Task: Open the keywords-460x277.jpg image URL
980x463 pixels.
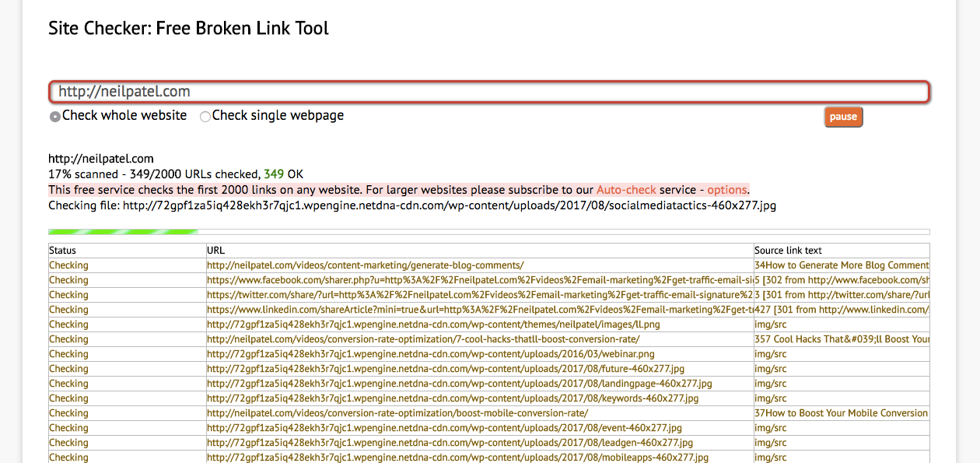Action: pos(453,398)
